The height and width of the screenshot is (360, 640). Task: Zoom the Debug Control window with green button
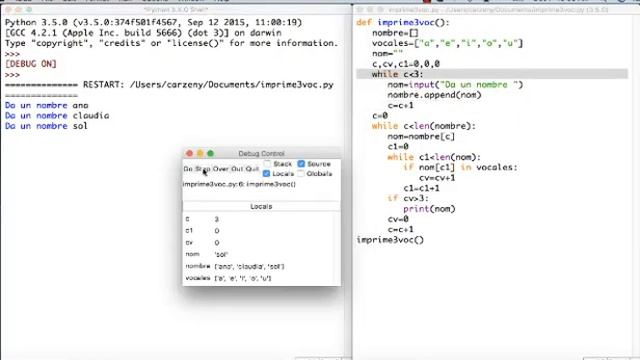click(210, 153)
